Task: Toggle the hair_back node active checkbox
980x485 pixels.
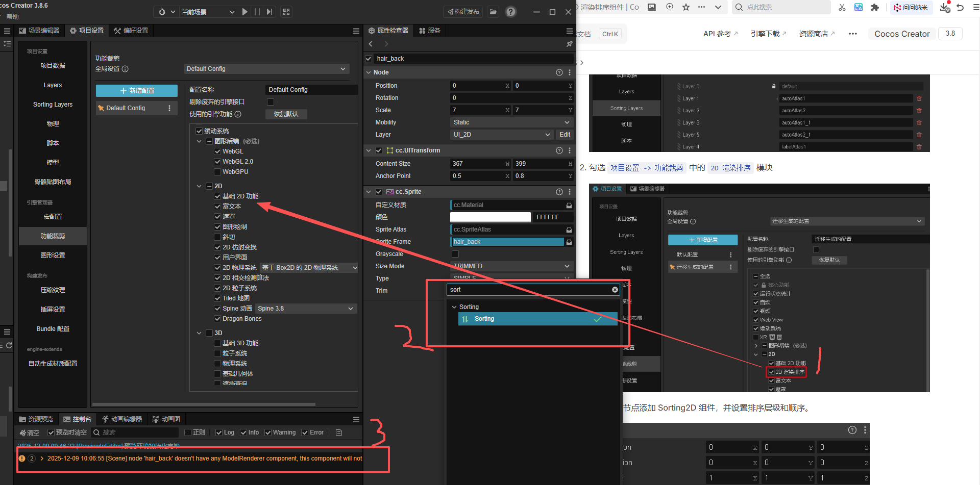Action: click(369, 59)
